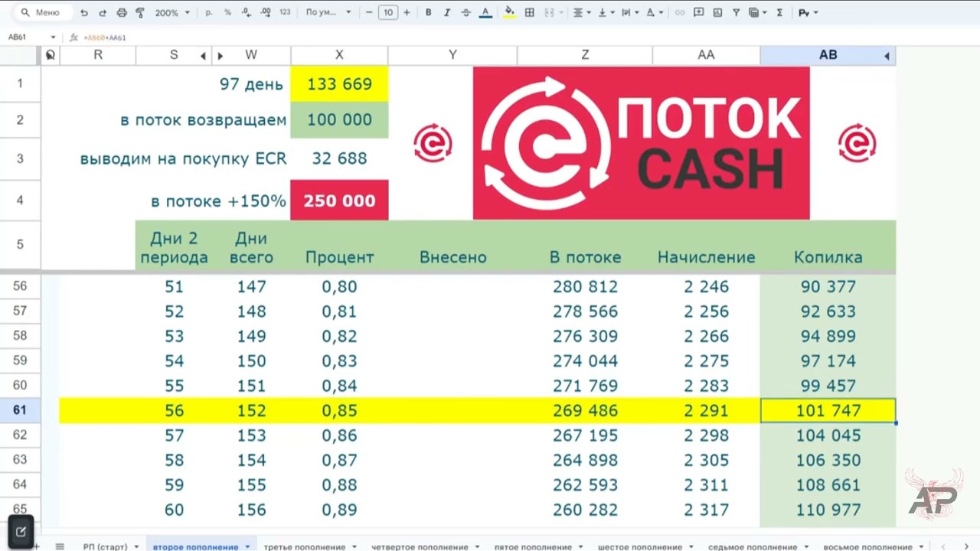Open the horizontal align dropdown
The height and width of the screenshot is (551, 980).
coord(581,13)
